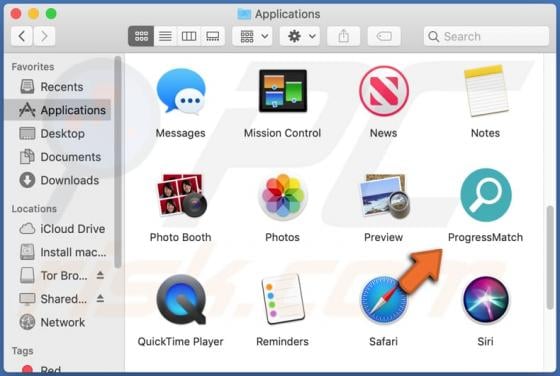Open the Install mac... volume
560x376 pixels.
[57, 252]
